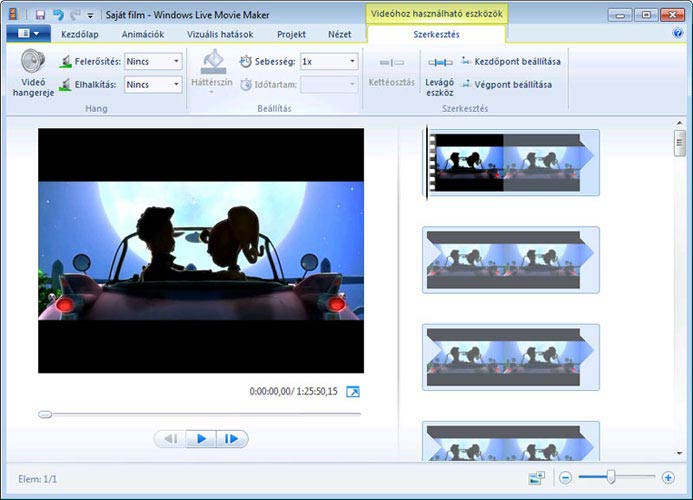Switch preview to full screen
The height and width of the screenshot is (500, 693).
pyautogui.click(x=353, y=392)
